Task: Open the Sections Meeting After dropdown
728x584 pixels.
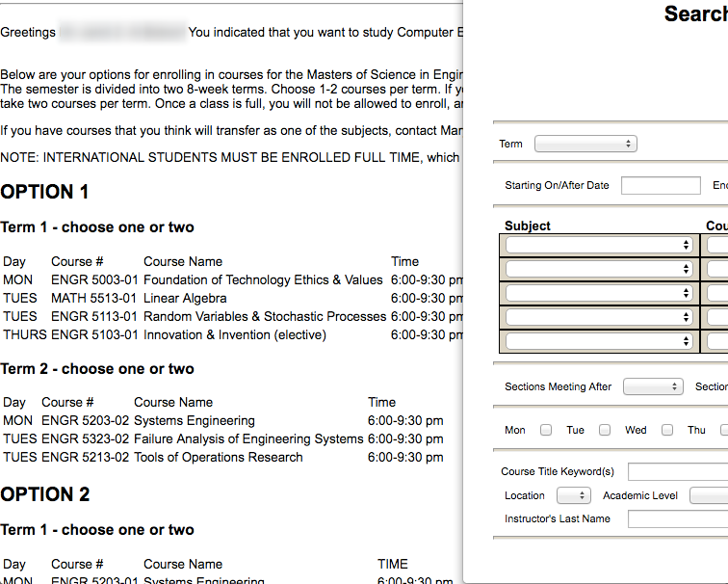Action: [x=653, y=386]
